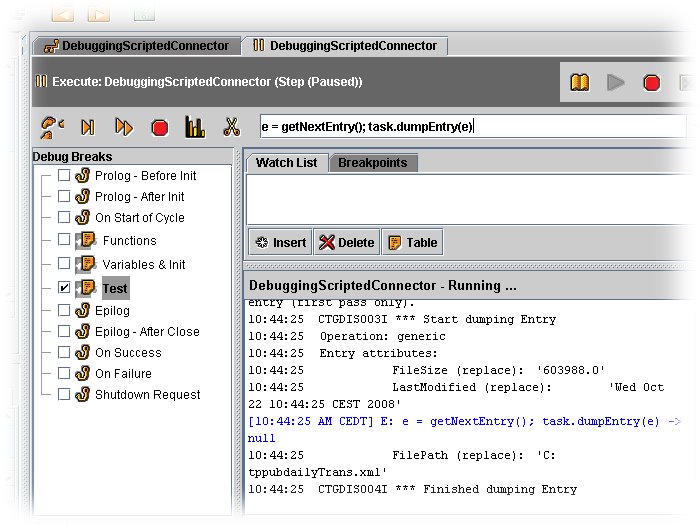Viewport: 700px width, 528px height.
Task: Select the paused DebuggingScriptedConnector execute tab
Action: [x=345, y=46]
